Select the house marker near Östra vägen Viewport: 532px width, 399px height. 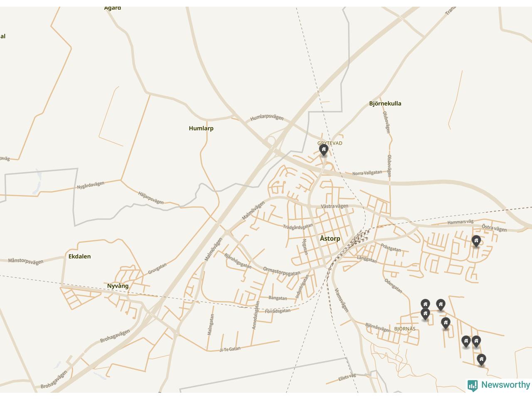(x=476, y=241)
